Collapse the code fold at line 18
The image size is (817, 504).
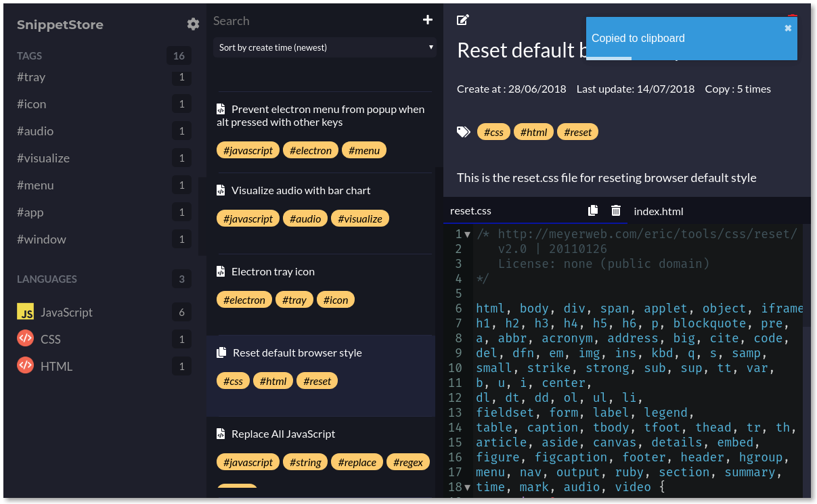pyautogui.click(x=468, y=487)
